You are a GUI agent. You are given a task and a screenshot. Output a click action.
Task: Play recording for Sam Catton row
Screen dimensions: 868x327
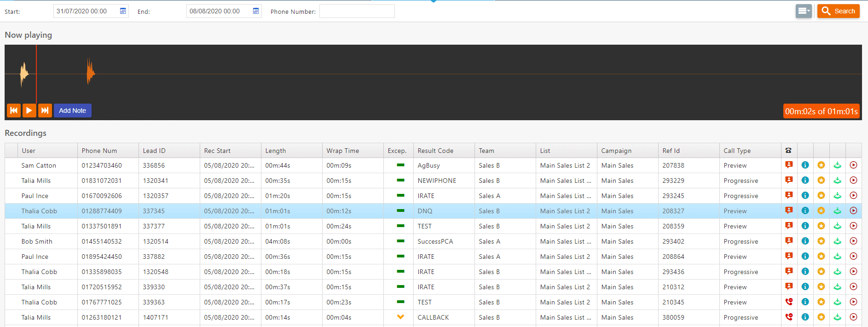853,165
